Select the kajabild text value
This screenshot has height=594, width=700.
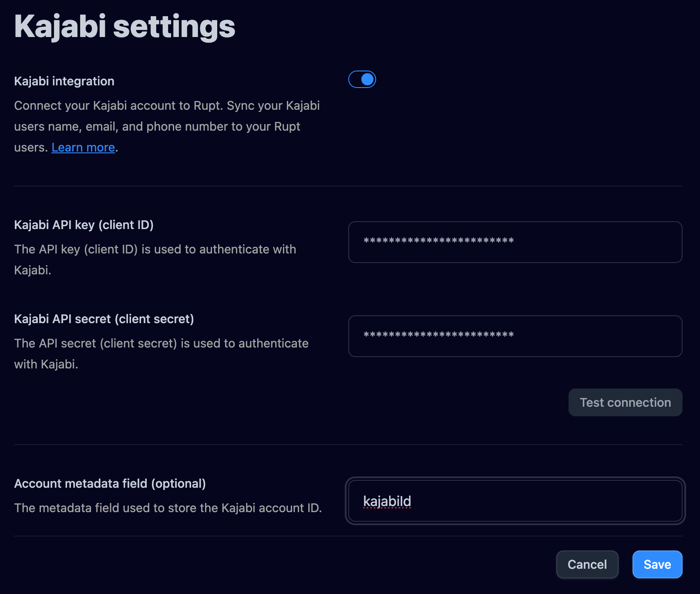point(387,501)
